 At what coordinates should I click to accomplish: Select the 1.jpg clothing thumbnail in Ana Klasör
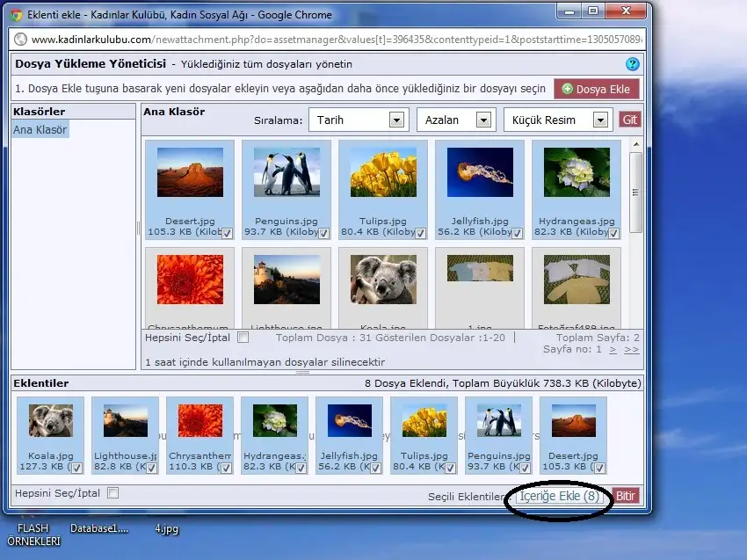point(480,268)
